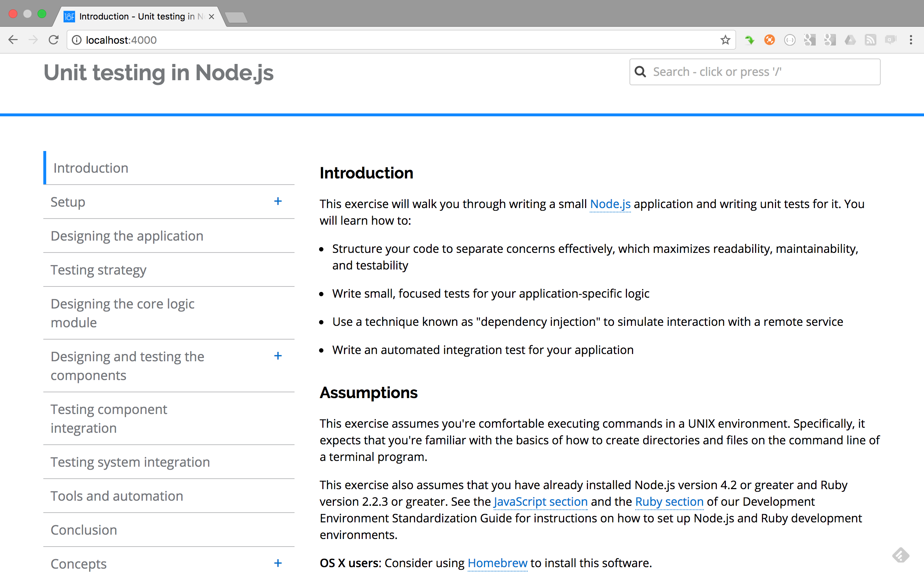Click the Introduction heading
The image size is (924, 578).
coord(367,173)
